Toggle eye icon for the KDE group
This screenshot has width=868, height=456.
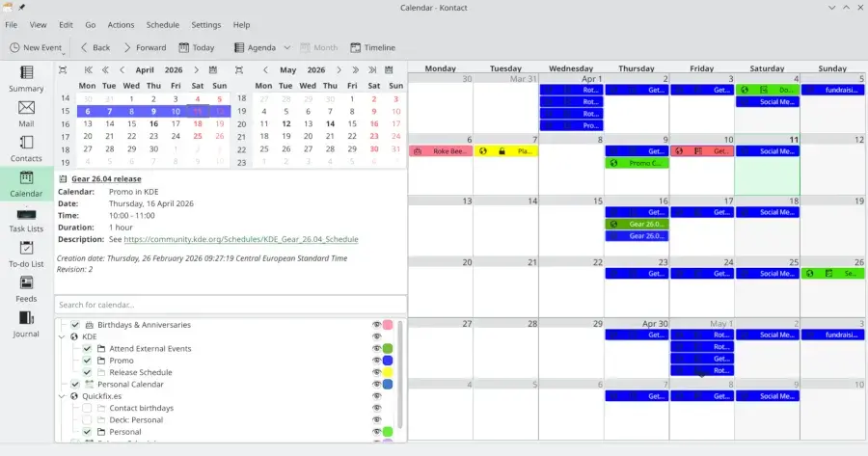click(376, 336)
